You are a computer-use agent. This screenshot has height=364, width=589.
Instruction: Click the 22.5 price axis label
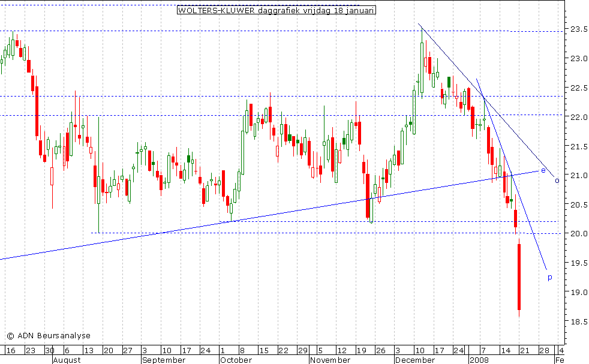577,88
